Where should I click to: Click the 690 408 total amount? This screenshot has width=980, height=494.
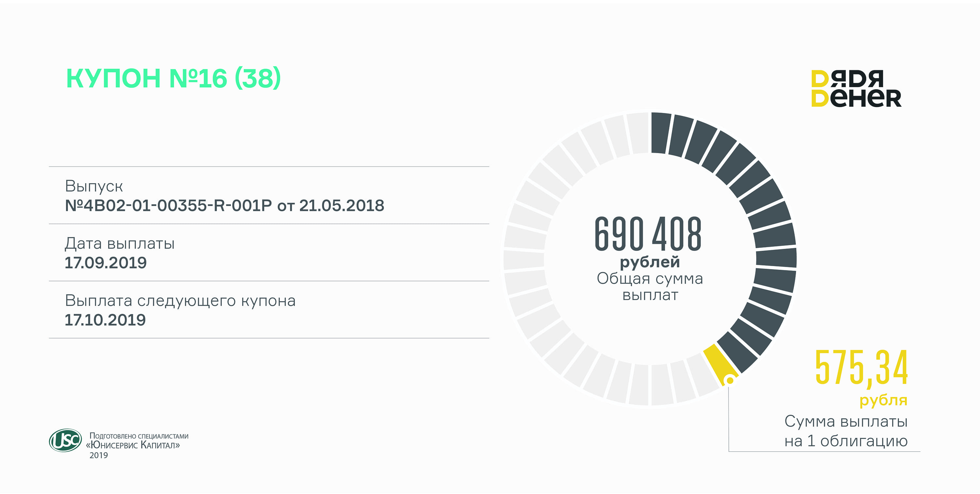(648, 234)
